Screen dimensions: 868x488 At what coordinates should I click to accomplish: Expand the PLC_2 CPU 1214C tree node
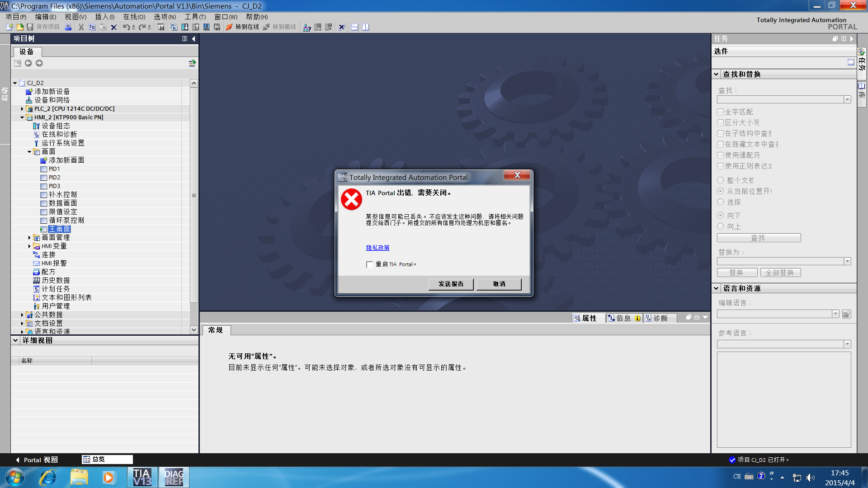pyautogui.click(x=22, y=109)
